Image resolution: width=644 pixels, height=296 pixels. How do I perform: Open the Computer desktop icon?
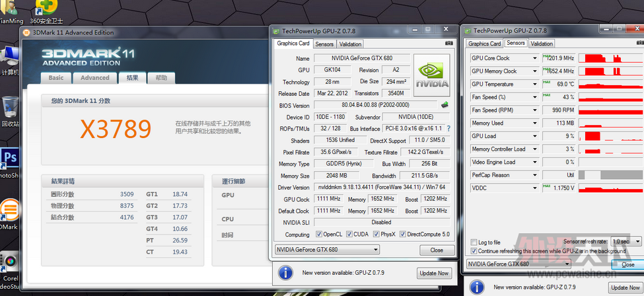(x=10, y=61)
